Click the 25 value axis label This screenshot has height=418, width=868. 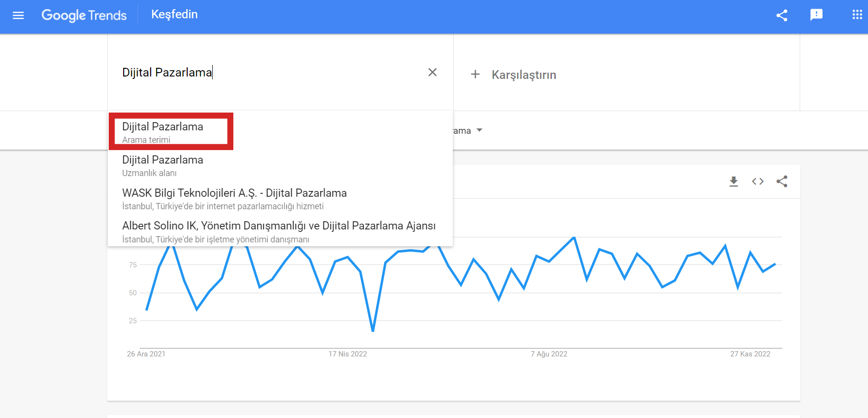click(x=133, y=321)
